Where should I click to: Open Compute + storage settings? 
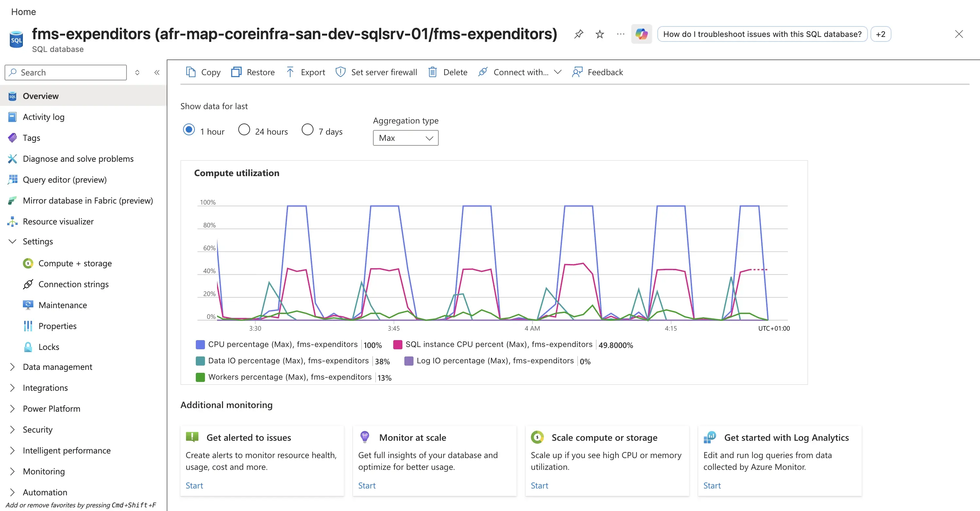pyautogui.click(x=75, y=263)
